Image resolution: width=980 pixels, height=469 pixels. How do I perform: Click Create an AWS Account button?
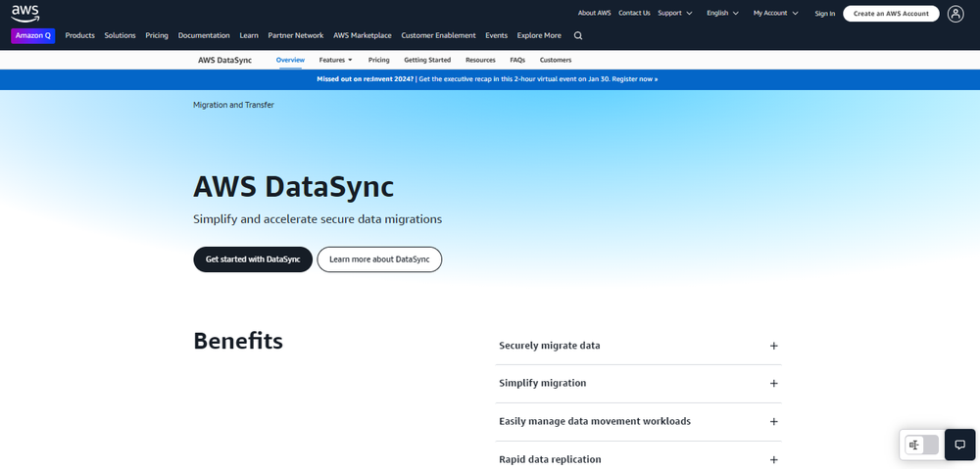891,14
